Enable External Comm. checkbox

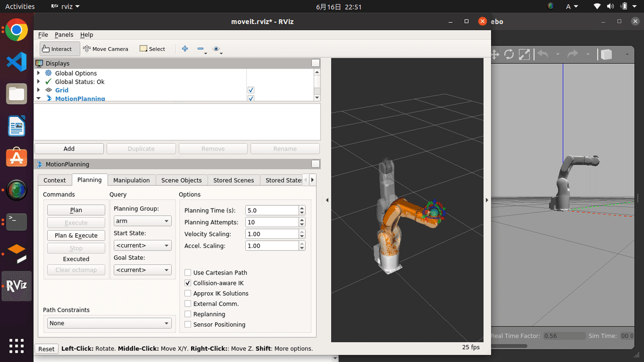(188, 304)
